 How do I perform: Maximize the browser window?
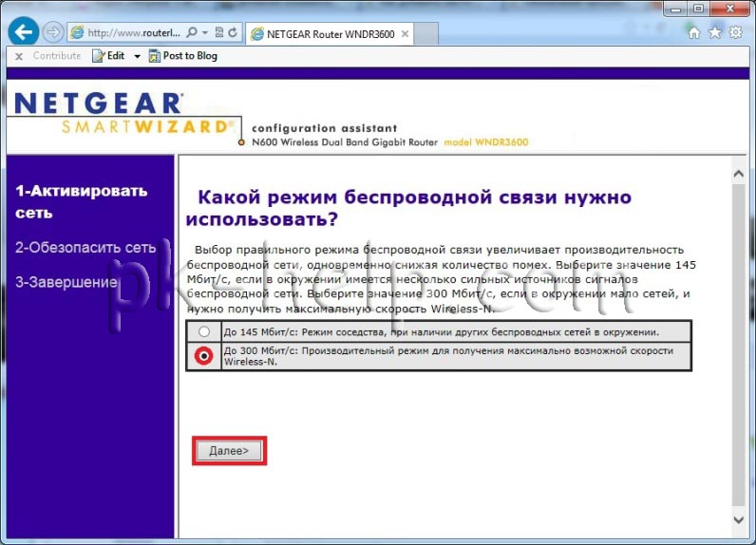698,9
